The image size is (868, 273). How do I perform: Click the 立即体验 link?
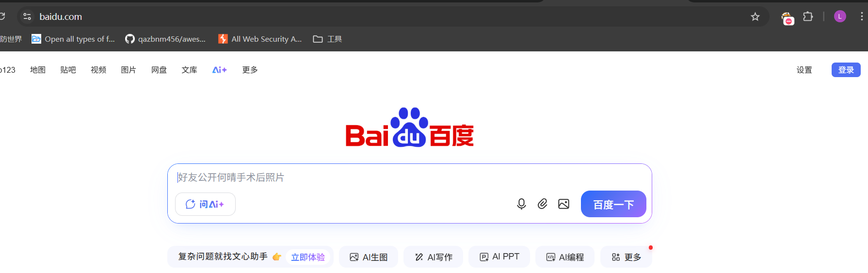point(308,257)
